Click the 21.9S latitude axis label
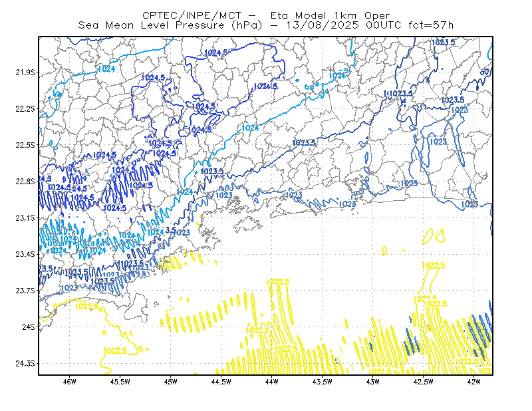532x411 pixels. [25, 72]
